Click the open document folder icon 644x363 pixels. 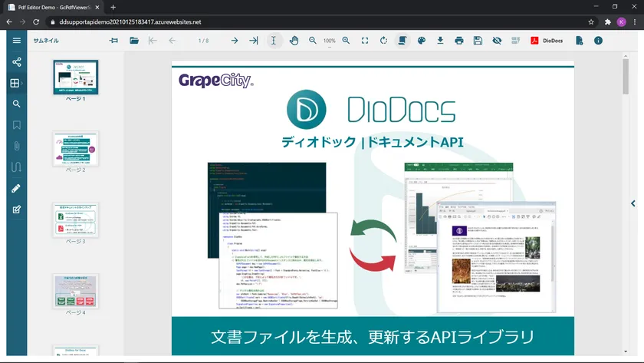click(134, 41)
